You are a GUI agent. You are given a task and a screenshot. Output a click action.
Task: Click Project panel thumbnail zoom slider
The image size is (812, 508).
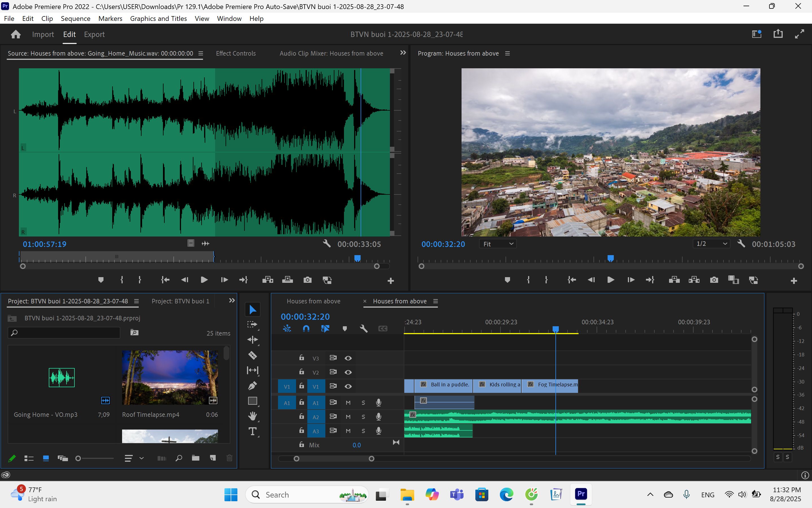tap(95, 458)
